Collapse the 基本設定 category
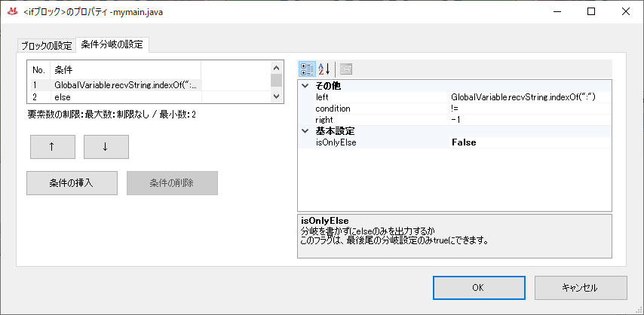Viewport: 644px width, 315px height. 305,131
